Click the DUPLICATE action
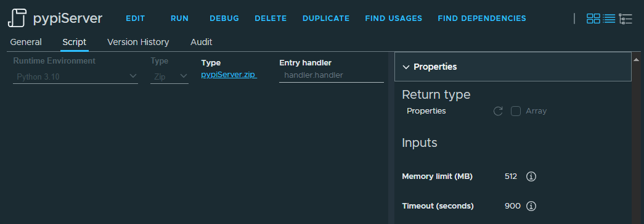Viewport: 644px width, 224px height. click(x=326, y=19)
